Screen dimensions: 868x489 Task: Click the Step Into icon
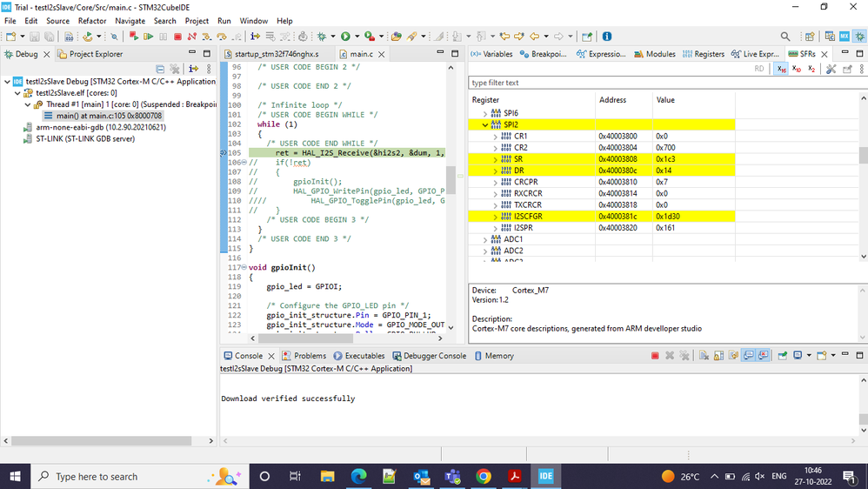206,37
